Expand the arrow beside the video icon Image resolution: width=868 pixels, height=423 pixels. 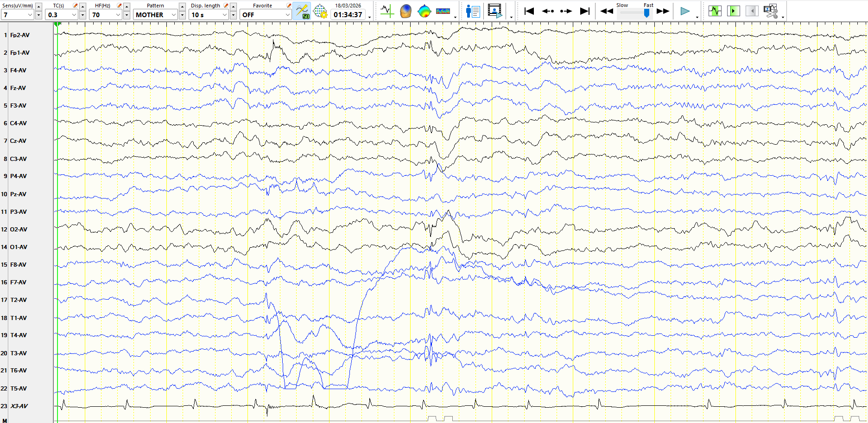point(511,17)
